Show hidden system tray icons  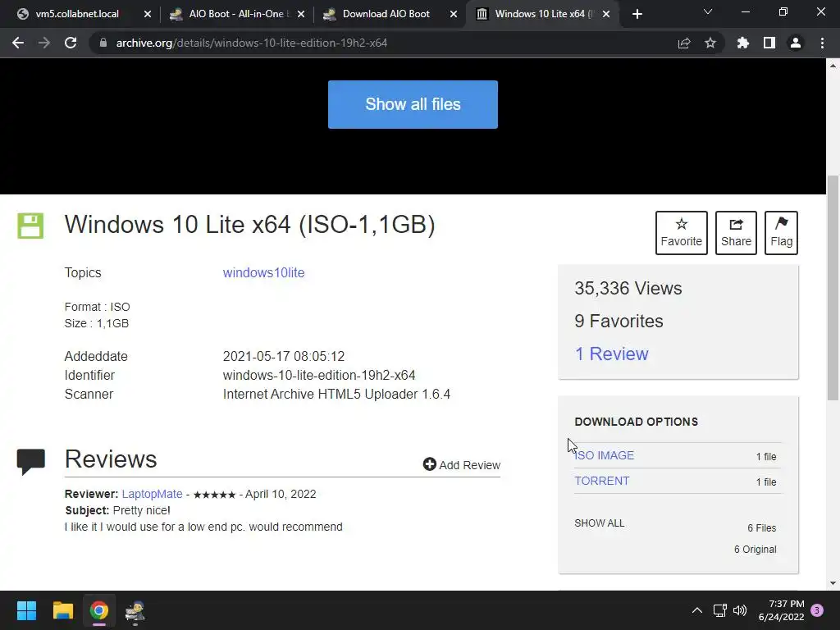697,610
